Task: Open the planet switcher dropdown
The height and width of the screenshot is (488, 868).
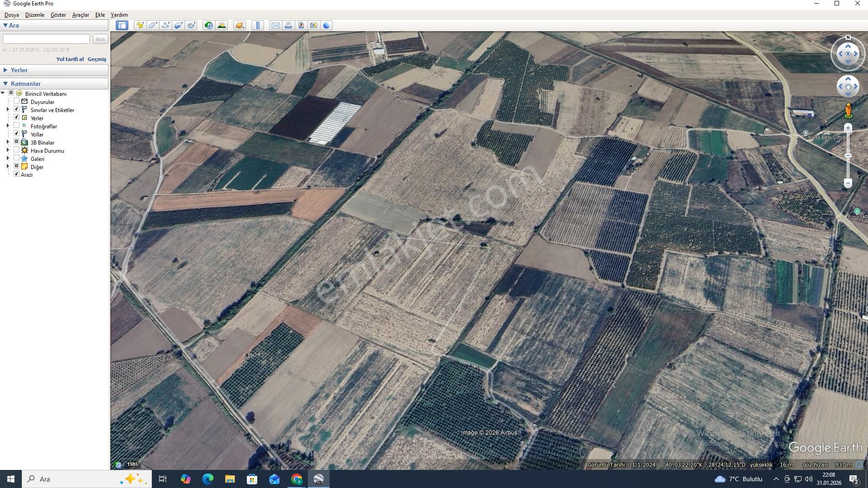Action: pyautogui.click(x=240, y=25)
